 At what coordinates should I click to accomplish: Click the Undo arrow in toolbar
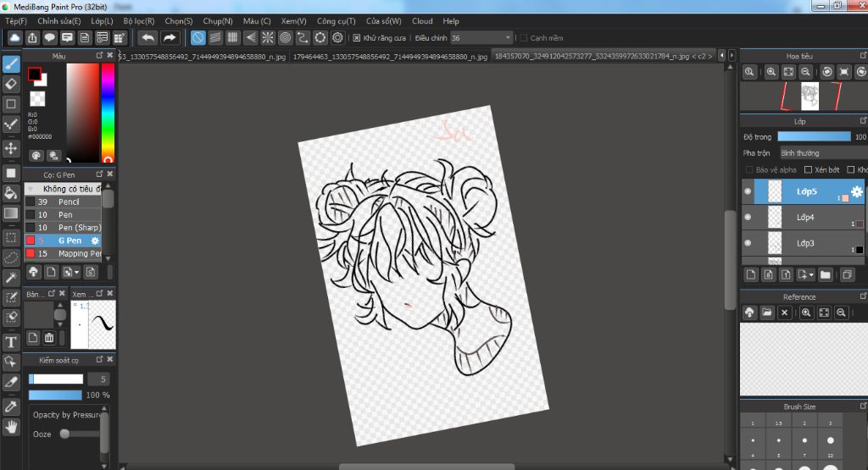(147, 37)
